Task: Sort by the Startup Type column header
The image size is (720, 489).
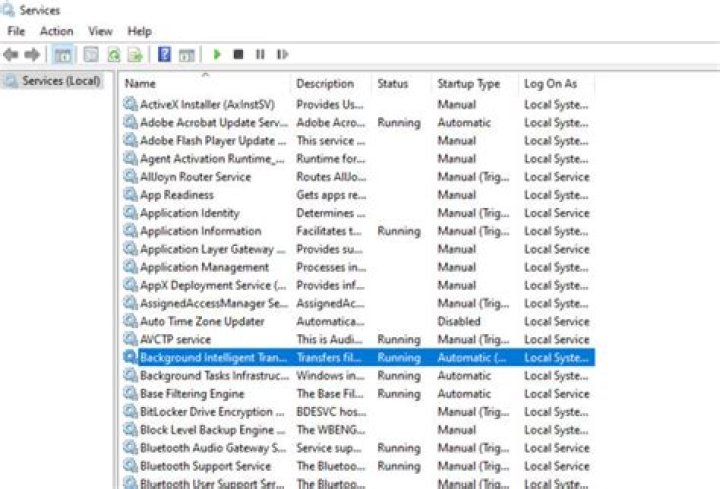Action: tap(475, 84)
